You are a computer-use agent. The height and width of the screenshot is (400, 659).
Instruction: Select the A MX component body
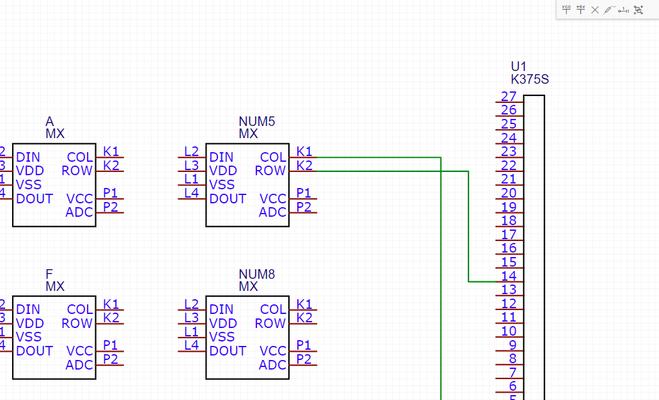(54, 185)
